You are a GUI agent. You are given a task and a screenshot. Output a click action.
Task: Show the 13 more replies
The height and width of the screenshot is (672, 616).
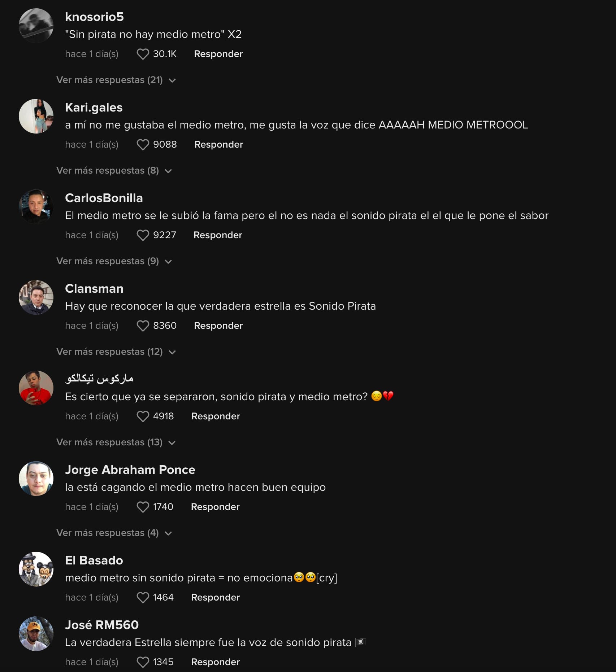pos(116,442)
